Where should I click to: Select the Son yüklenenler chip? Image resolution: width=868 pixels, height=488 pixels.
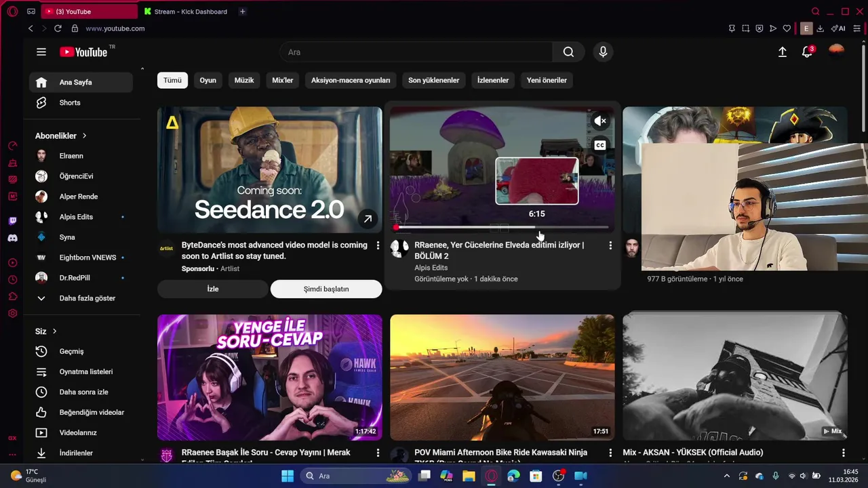point(433,80)
